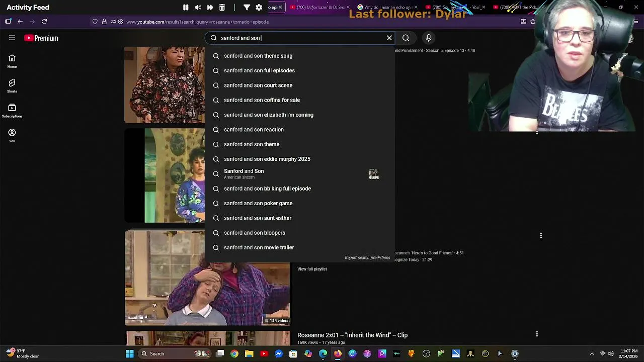Open Chrome from the taskbar
644x362 pixels.
(x=234, y=353)
